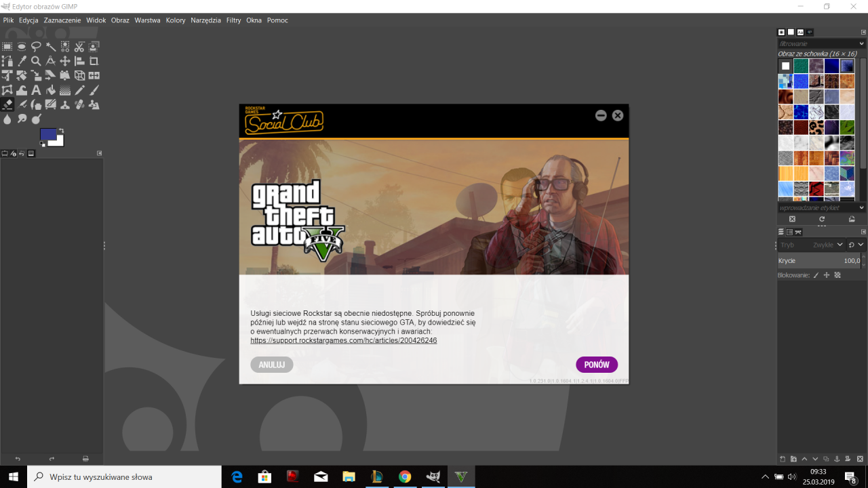Open the white background color swatch
This screenshot has width=868, height=488.
point(59,142)
